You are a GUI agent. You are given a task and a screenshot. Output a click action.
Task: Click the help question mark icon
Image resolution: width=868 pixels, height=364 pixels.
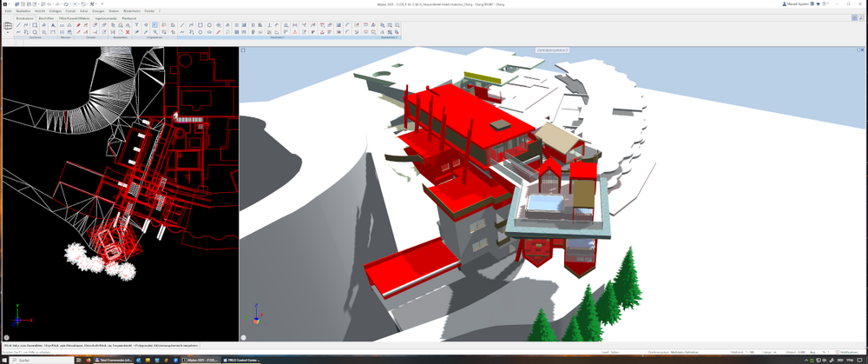(822, 3)
